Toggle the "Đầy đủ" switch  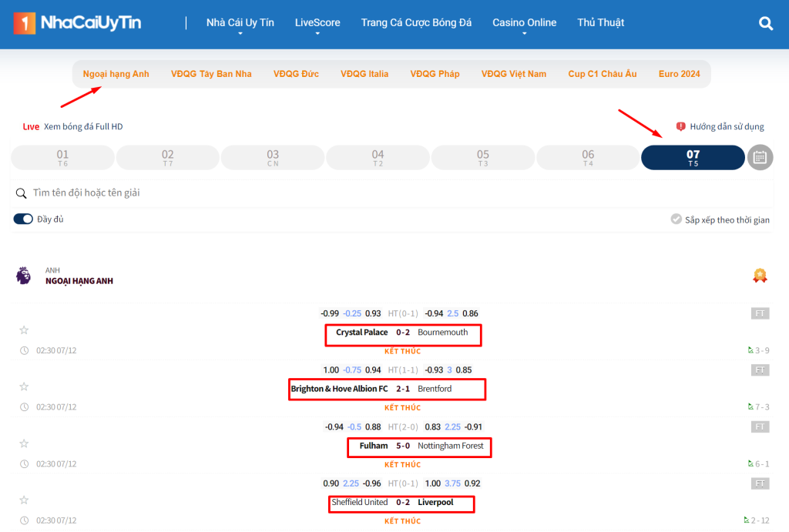coord(23,219)
